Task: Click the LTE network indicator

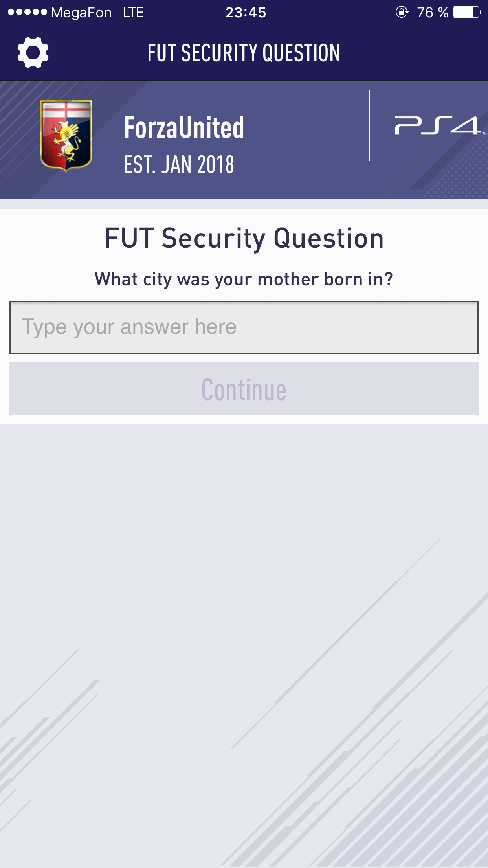Action: click(133, 13)
